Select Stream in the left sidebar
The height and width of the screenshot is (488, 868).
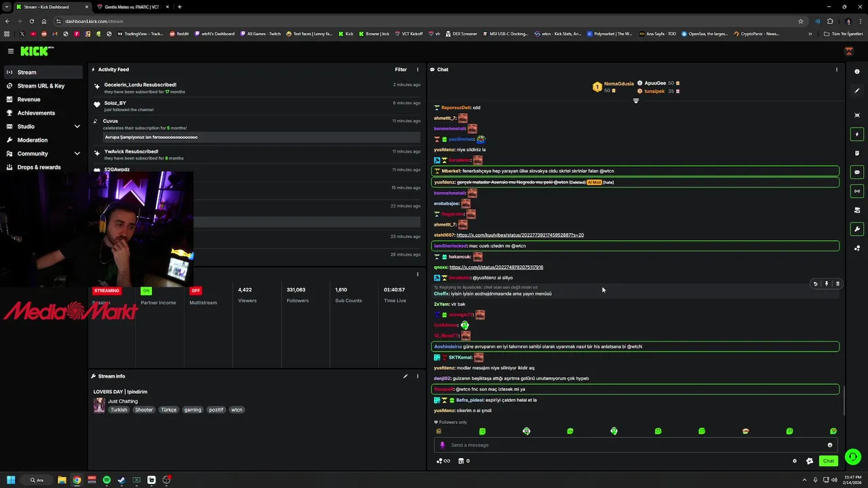click(x=43, y=72)
